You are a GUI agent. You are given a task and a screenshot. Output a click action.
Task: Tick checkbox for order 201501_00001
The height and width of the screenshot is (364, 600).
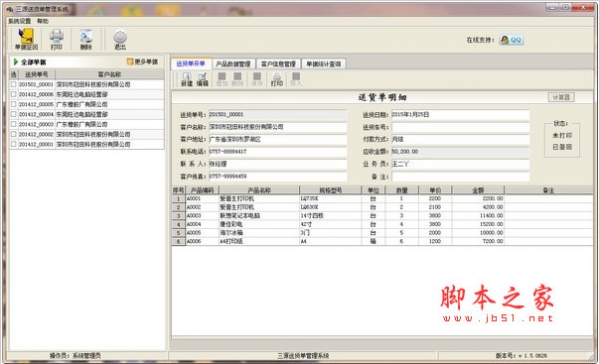pyautogui.click(x=13, y=84)
